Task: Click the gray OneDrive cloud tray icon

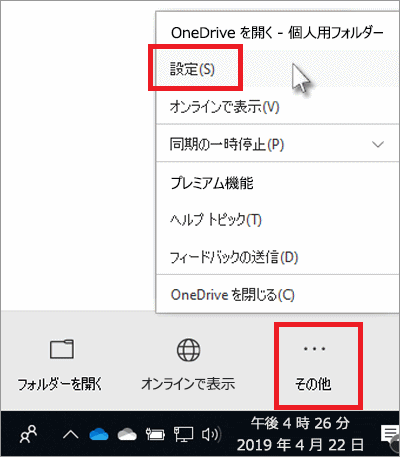Action: 127,435
